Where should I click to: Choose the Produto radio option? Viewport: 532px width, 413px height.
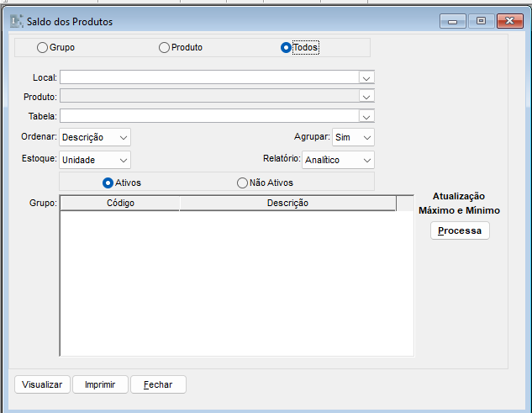pos(165,48)
